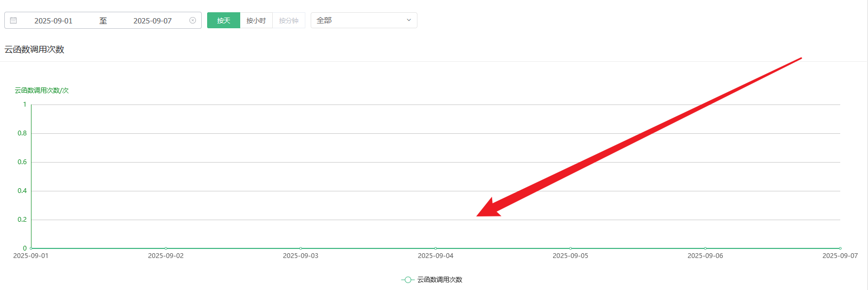This screenshot has width=868, height=290.
Task: Open the 全部 dropdown selector
Action: click(364, 20)
